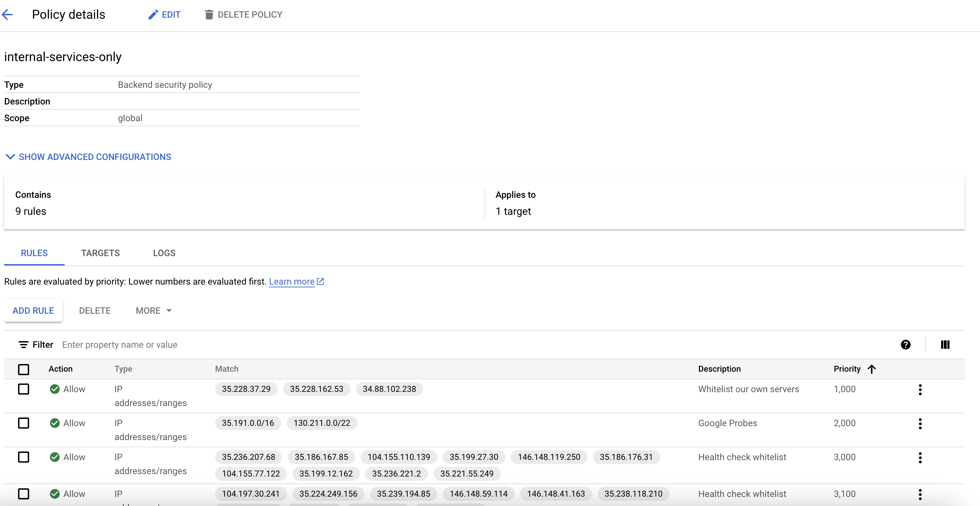Open the three-dot menu for priority 3,000 rule
Viewport: 980px width, 506px height.
pos(920,458)
